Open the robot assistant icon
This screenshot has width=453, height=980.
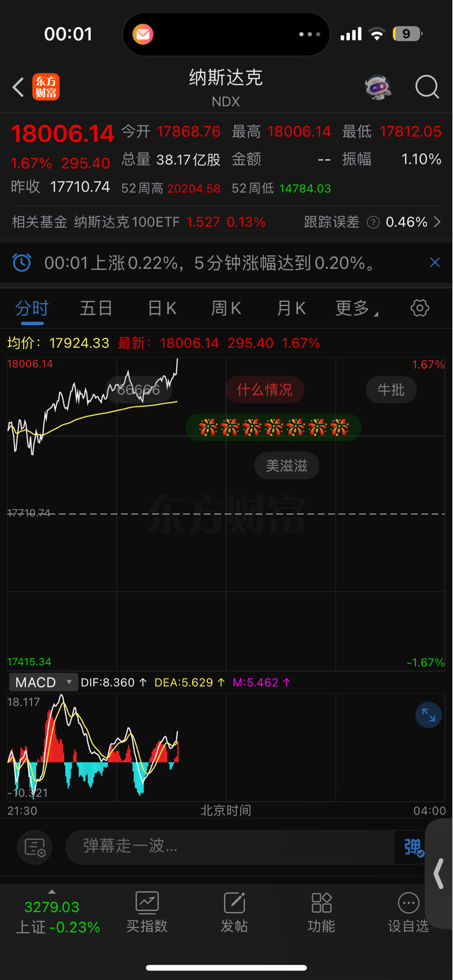[378, 87]
